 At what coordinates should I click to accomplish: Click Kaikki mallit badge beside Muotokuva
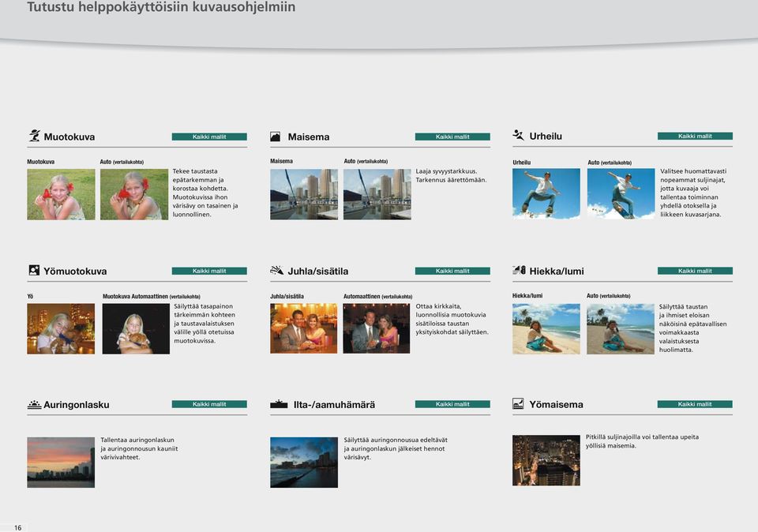click(x=209, y=137)
